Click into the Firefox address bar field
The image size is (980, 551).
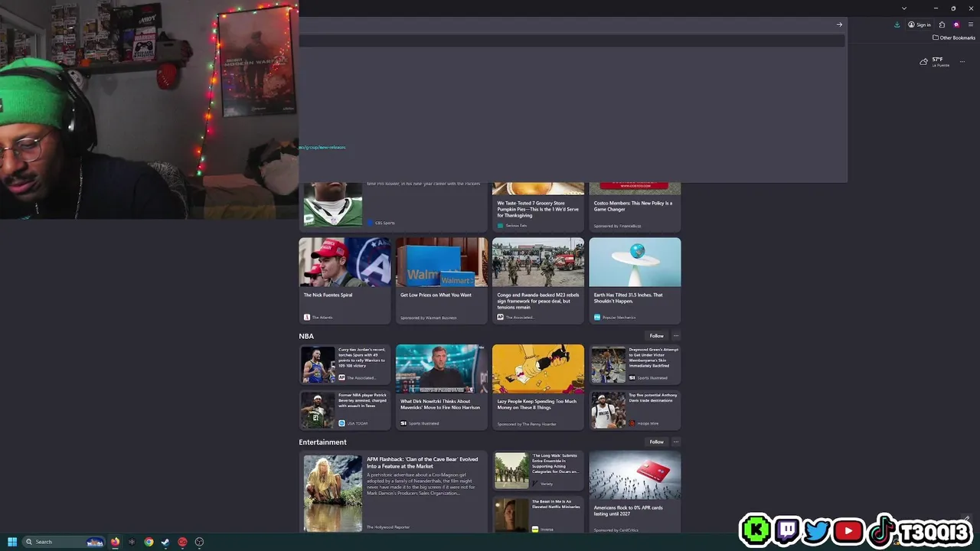coord(567,24)
